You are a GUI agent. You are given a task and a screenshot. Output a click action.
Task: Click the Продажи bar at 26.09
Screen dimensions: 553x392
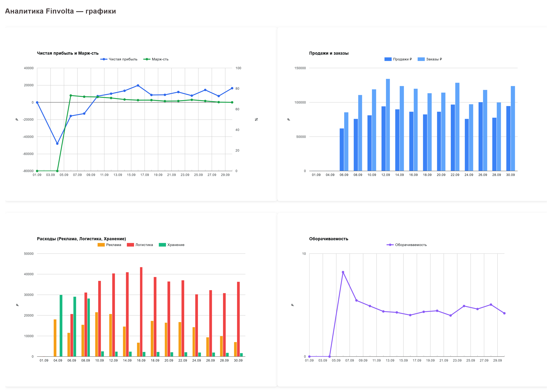(x=480, y=137)
